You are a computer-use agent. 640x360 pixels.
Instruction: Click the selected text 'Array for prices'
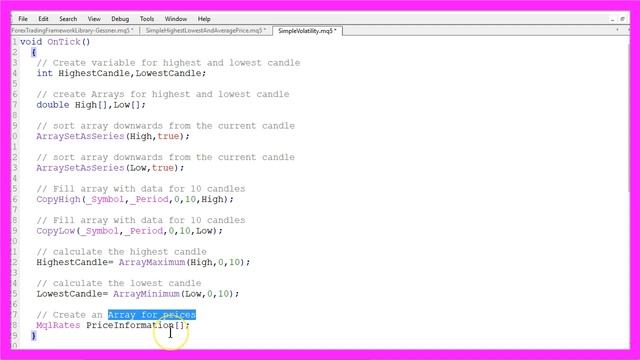[x=152, y=315]
